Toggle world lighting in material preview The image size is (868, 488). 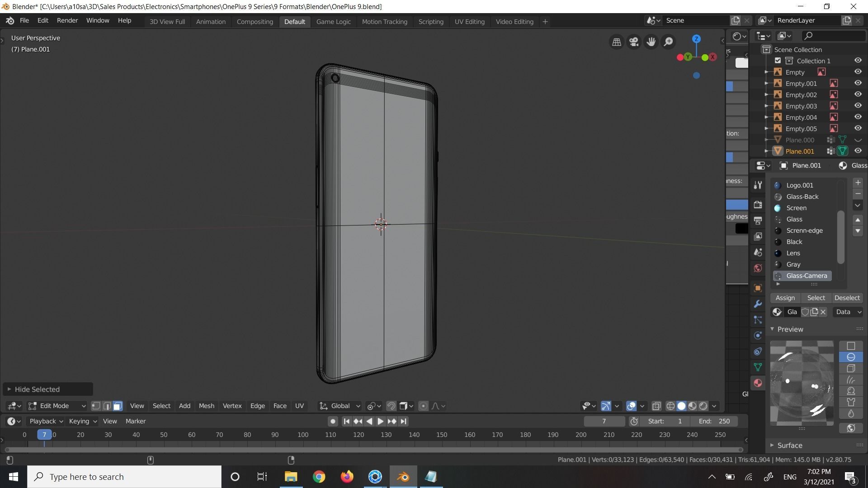click(851, 428)
